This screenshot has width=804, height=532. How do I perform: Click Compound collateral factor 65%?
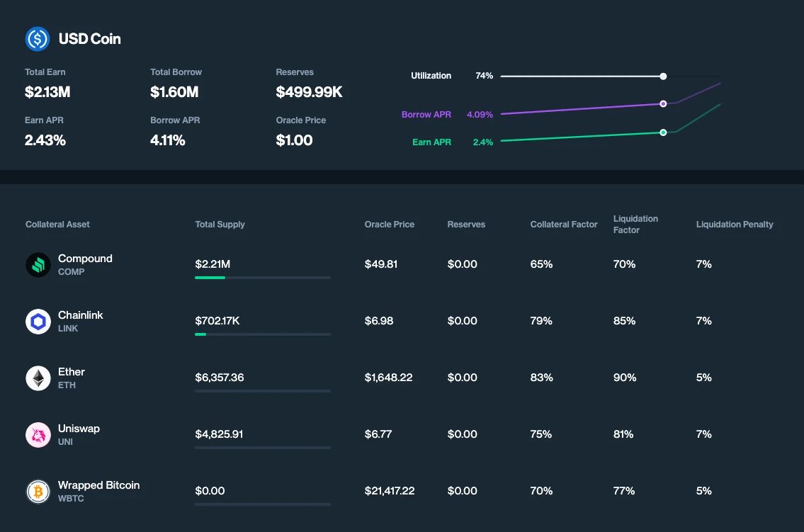[541, 264]
